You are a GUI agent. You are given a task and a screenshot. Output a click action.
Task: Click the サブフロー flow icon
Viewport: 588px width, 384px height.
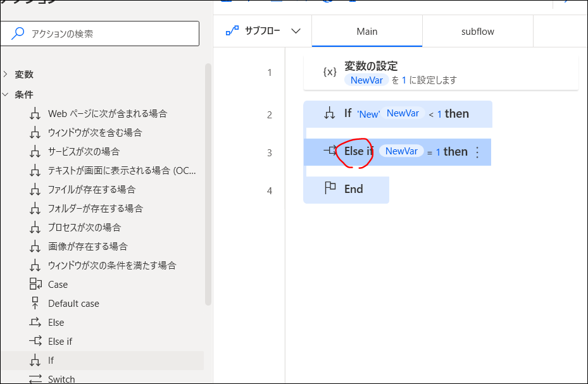[x=232, y=31]
